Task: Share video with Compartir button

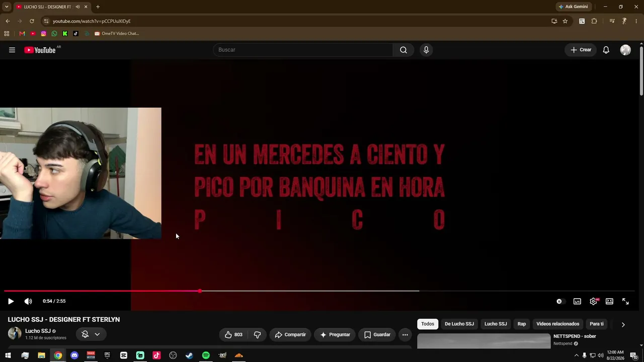Action: pos(290,334)
